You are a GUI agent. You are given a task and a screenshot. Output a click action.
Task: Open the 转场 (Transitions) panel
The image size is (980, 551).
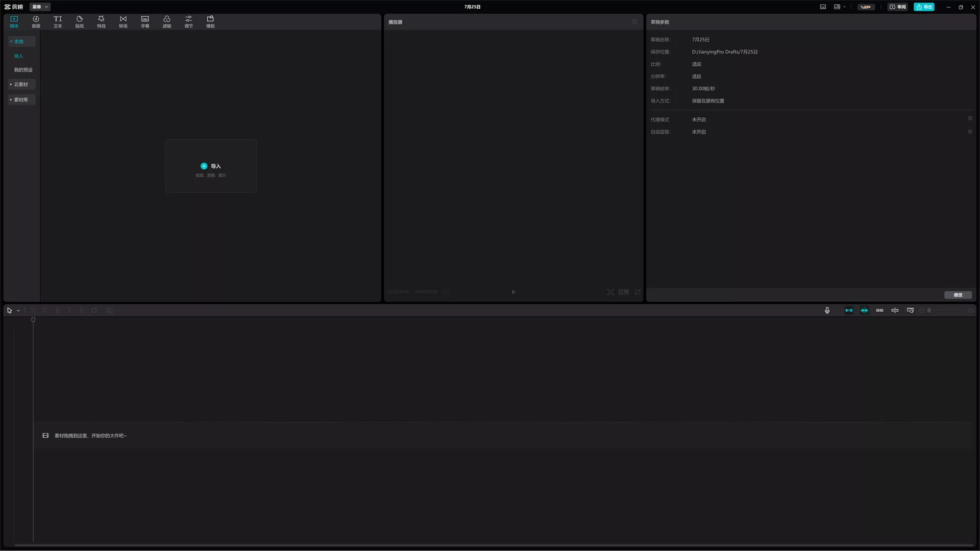tap(123, 21)
